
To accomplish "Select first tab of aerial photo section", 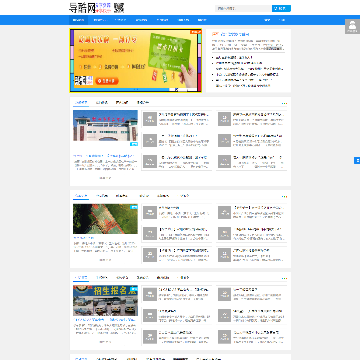I will coord(81,196).
